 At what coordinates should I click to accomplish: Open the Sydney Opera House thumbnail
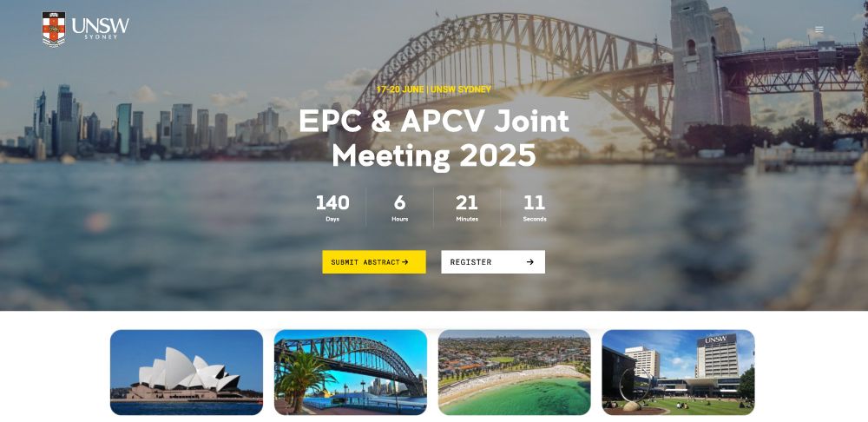(187, 373)
